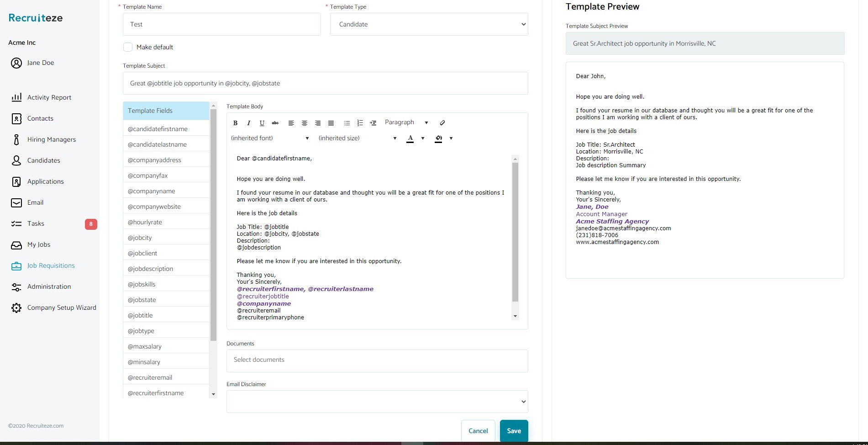
Task: Toggle italic formatting in the editor
Action: coord(248,122)
